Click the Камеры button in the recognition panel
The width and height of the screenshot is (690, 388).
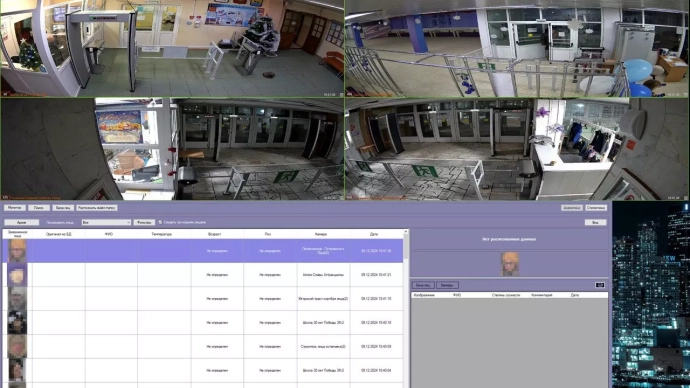coord(447,285)
